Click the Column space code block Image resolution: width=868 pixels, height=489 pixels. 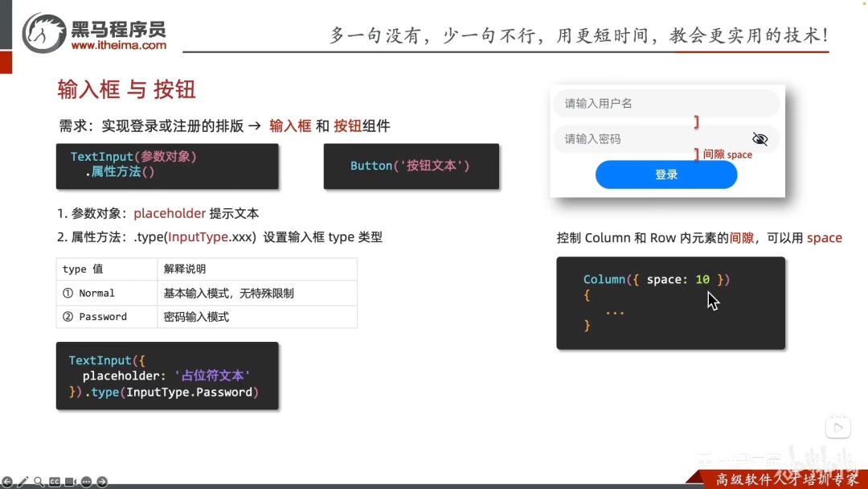click(670, 303)
